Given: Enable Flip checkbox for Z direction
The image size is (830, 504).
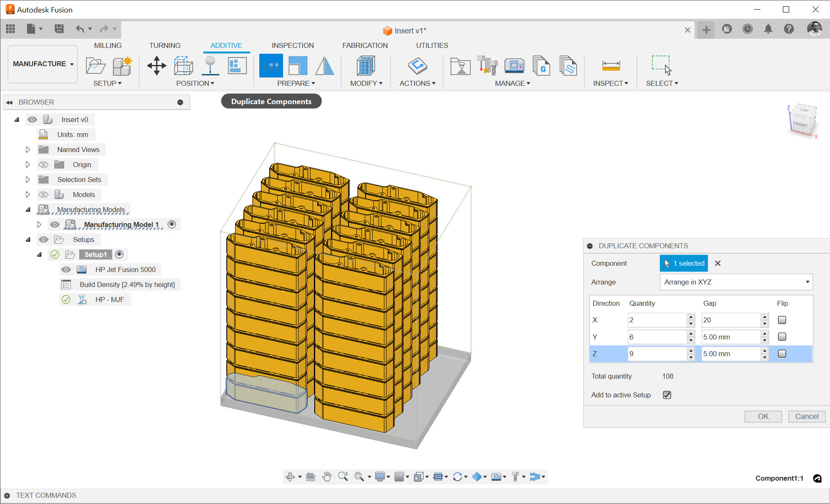Looking at the screenshot, I should click(x=782, y=354).
